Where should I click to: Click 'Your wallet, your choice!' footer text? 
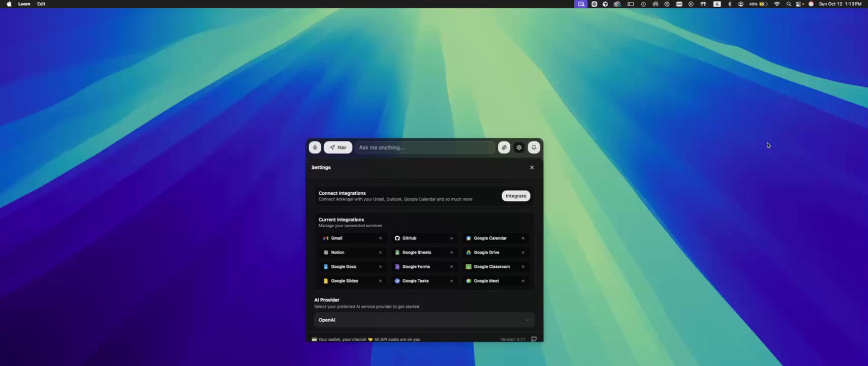[x=342, y=339]
